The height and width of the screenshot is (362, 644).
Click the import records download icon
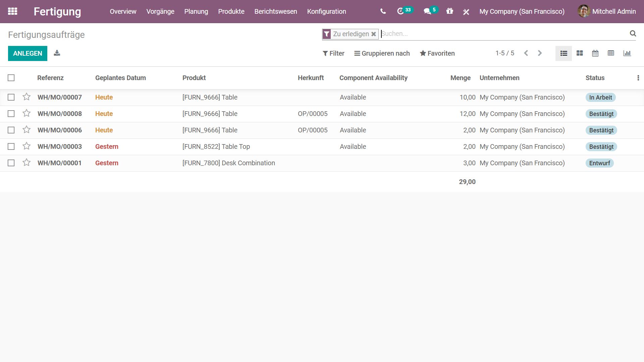click(57, 53)
